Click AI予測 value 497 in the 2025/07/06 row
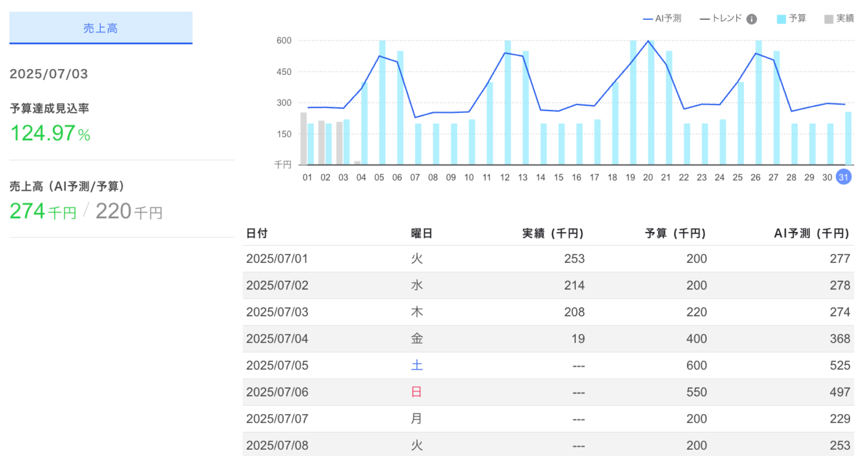 point(840,392)
